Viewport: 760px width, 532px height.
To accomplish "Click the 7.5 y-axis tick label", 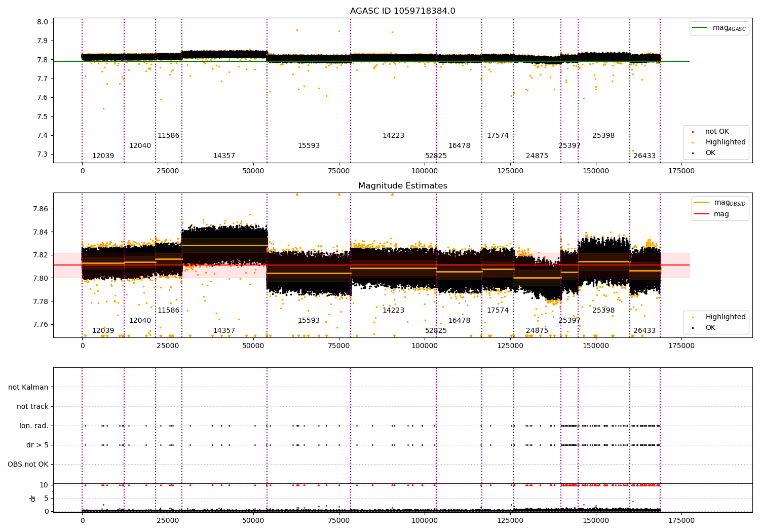I will click(x=43, y=117).
